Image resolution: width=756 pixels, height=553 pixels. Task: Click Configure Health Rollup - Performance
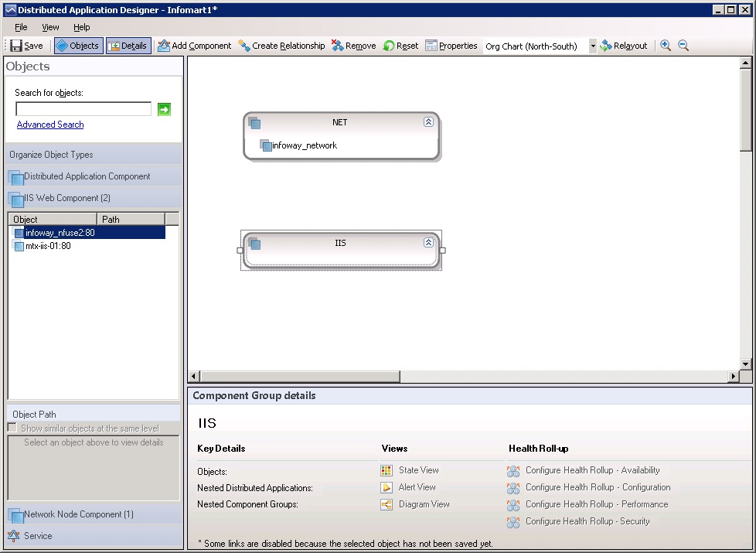tap(597, 504)
